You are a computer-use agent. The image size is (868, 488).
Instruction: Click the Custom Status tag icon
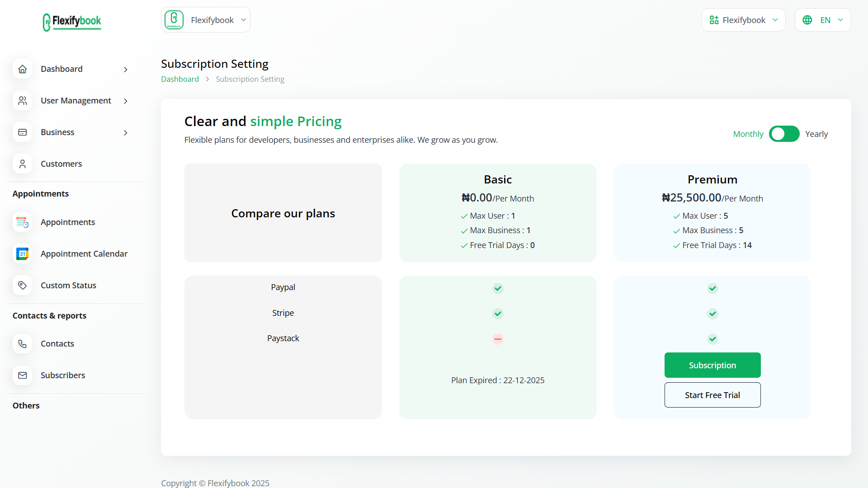[x=23, y=286]
